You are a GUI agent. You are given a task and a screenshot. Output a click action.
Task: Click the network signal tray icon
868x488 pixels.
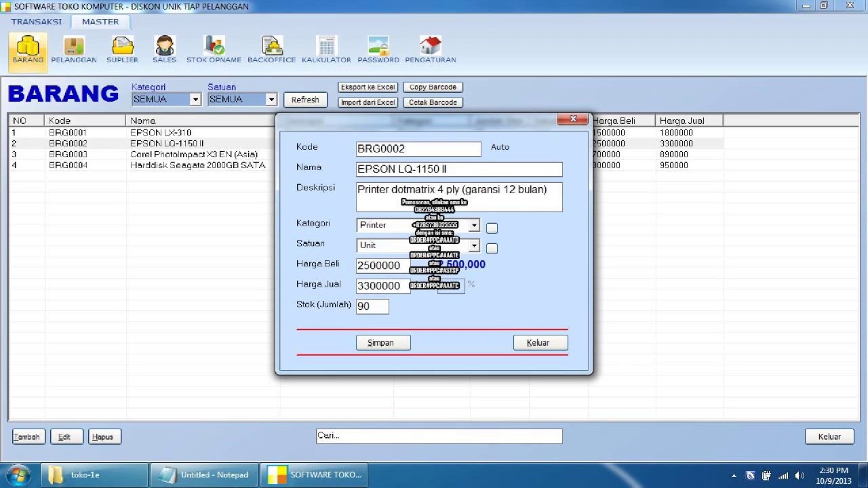[783, 475]
